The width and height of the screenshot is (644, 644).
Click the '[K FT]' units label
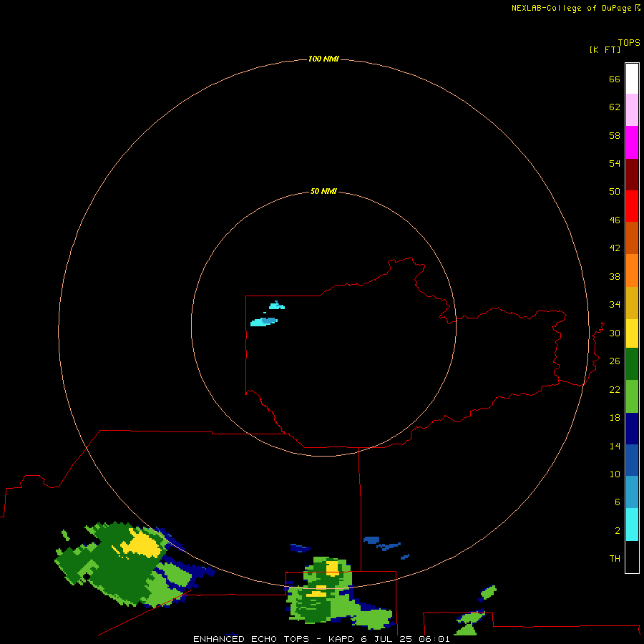point(605,49)
